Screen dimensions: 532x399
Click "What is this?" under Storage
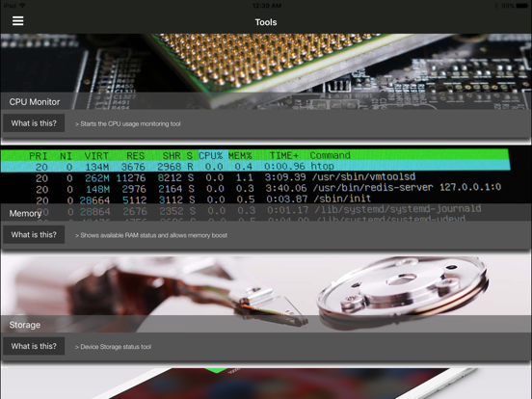(x=34, y=346)
